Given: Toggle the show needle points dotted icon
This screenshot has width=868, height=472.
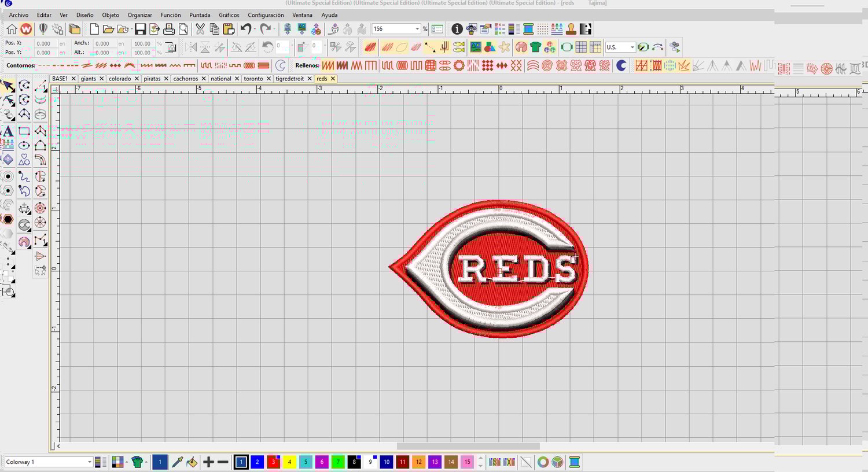Looking at the screenshot, I should pyautogui.click(x=542, y=29).
